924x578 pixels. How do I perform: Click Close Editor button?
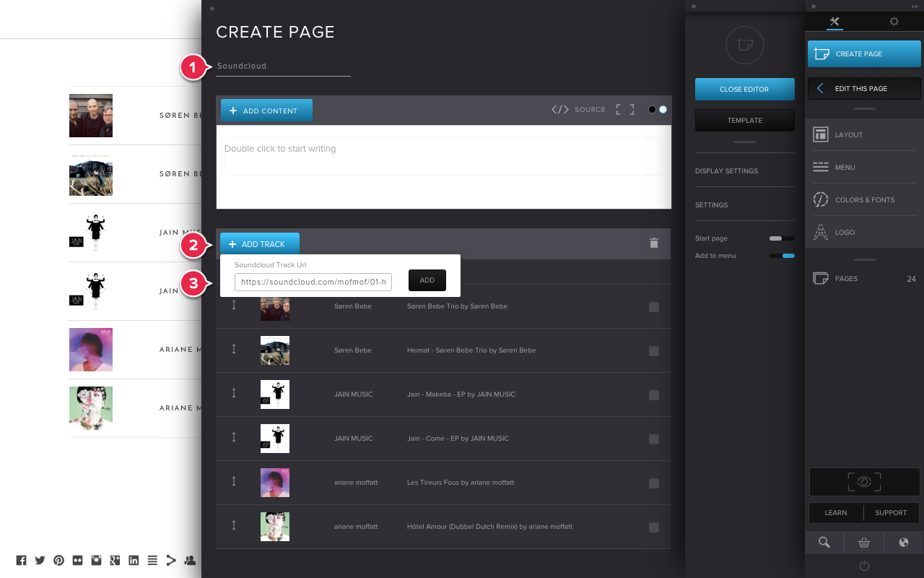point(744,89)
